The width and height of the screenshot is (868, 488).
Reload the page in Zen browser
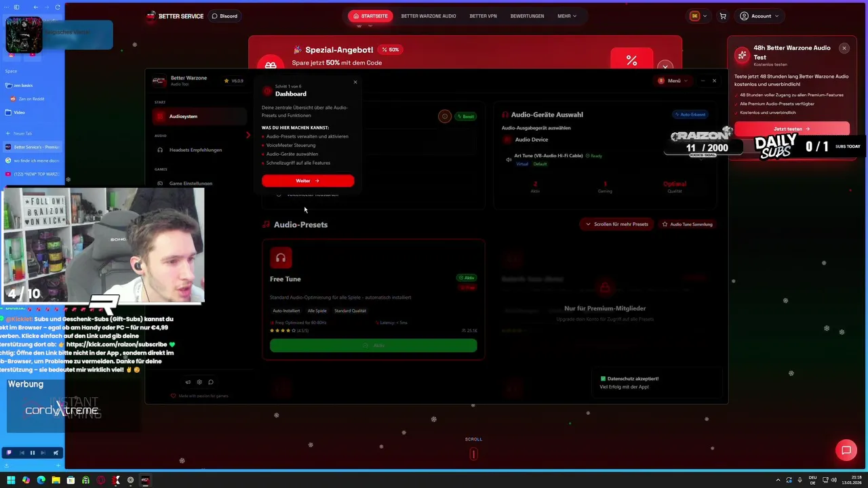pos(58,7)
